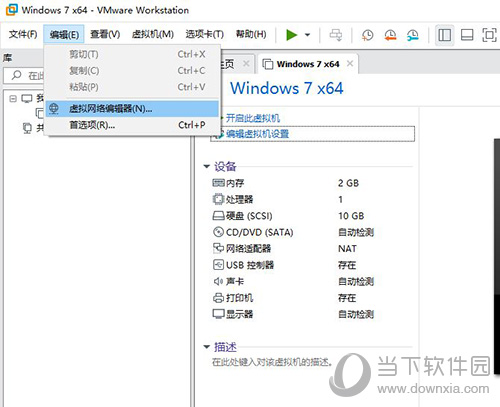Screen dimensions: 500x407
Task: Click the 粘贴(P) menu item
Action: coord(132,87)
